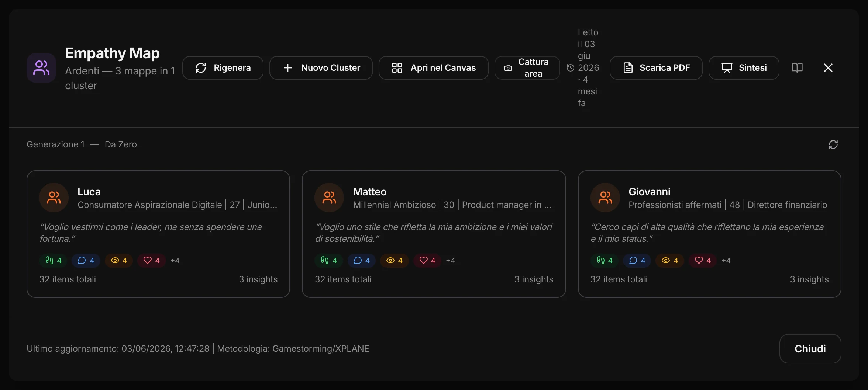Click the Rigenera button
This screenshot has height=390, width=868.
[223, 68]
